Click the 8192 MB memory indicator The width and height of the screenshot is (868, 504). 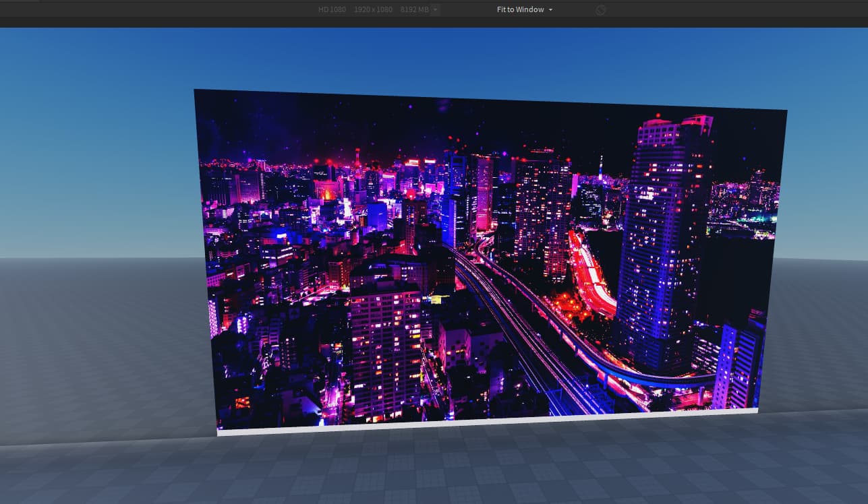414,9
